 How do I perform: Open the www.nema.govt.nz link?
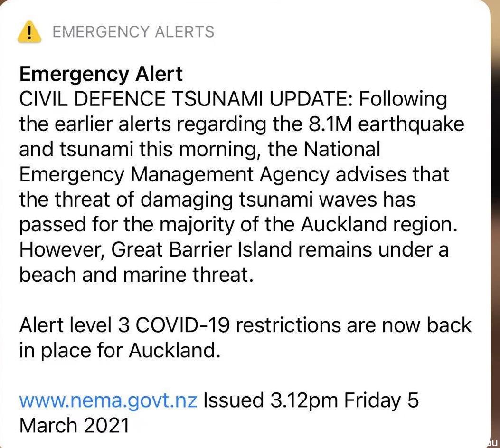point(108,401)
